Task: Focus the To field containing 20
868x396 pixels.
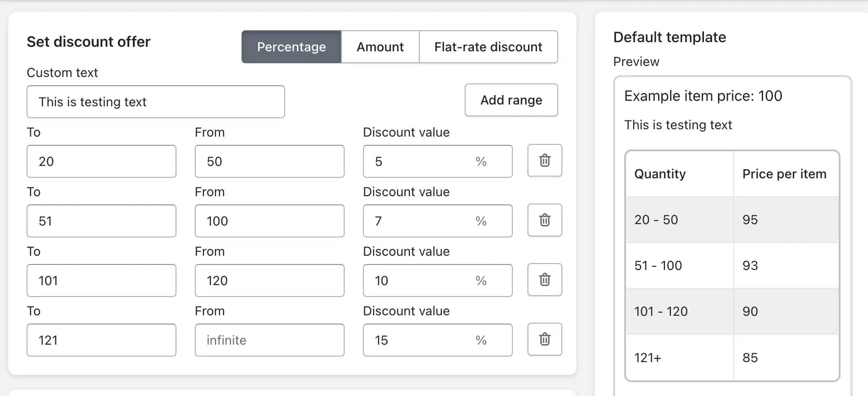Action: (x=101, y=161)
